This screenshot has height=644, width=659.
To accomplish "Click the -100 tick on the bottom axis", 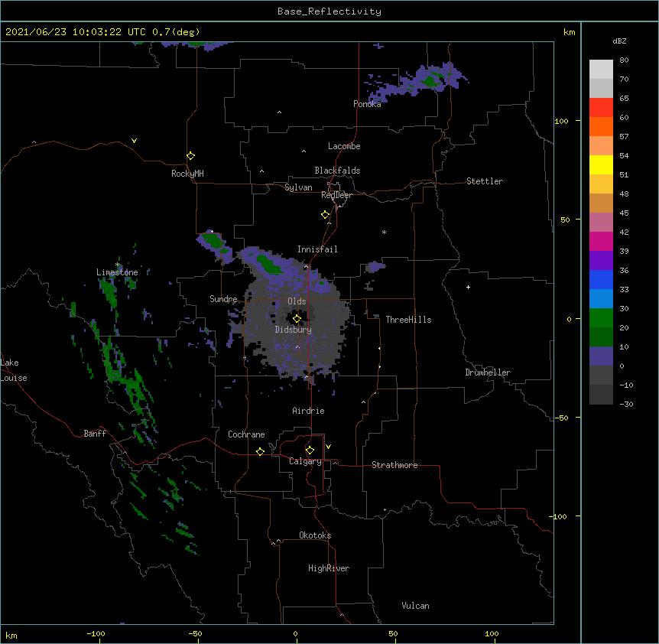I will pos(96,633).
